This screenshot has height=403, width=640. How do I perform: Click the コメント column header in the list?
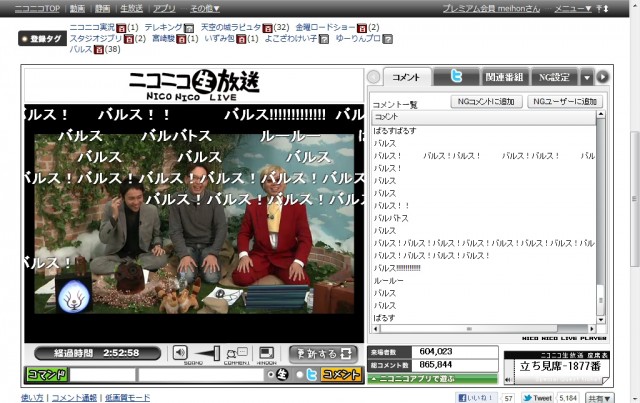(x=484, y=117)
